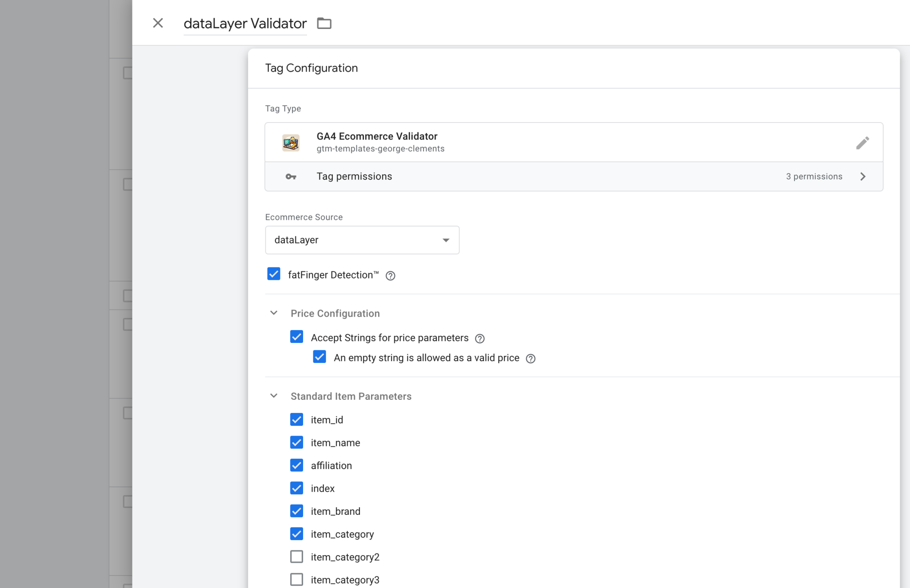Collapse the Standard Item Parameters section
This screenshot has width=910, height=588.
(x=274, y=395)
